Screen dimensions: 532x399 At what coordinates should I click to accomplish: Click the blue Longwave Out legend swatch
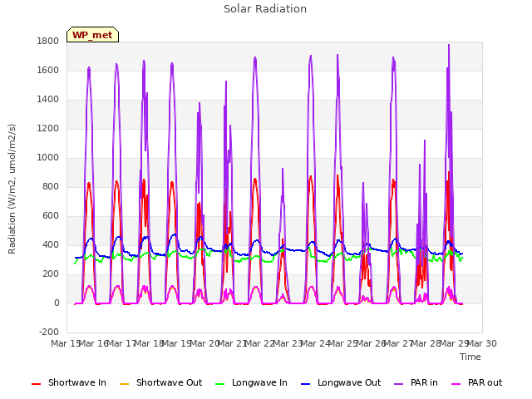(x=305, y=384)
